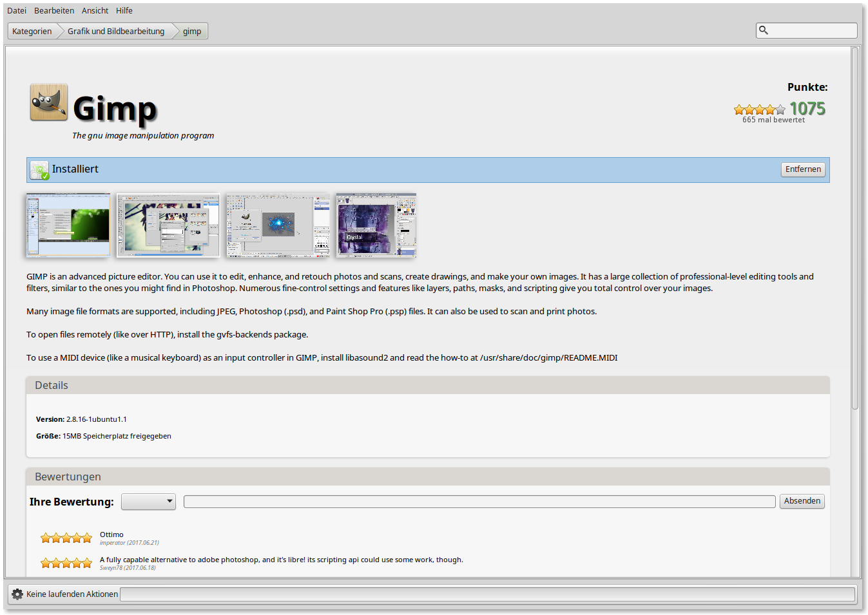Viewport: 868px width, 615px height.
Task: Click the Version 2.8.16-1ubuntu1.1 line
Action: [81, 419]
